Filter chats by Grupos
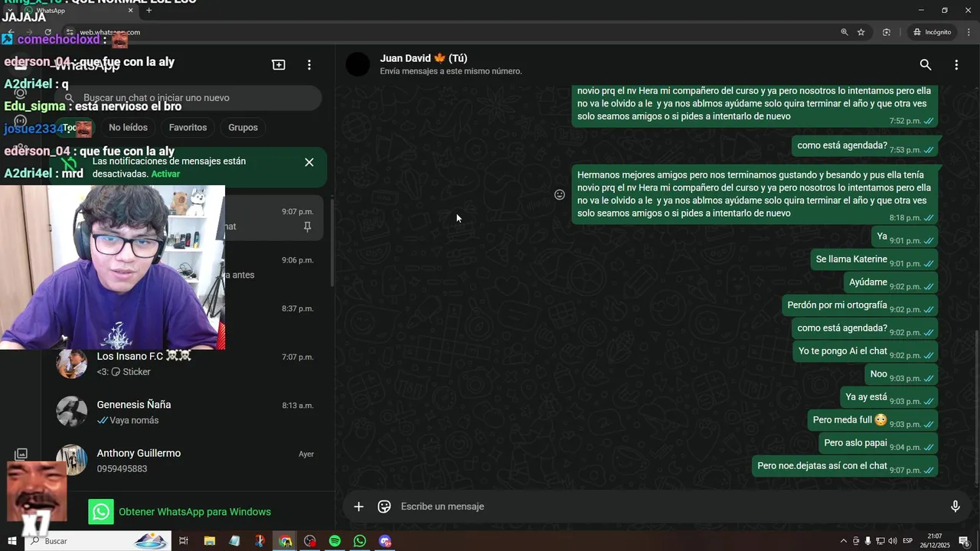The height and width of the screenshot is (551, 980). click(243, 128)
